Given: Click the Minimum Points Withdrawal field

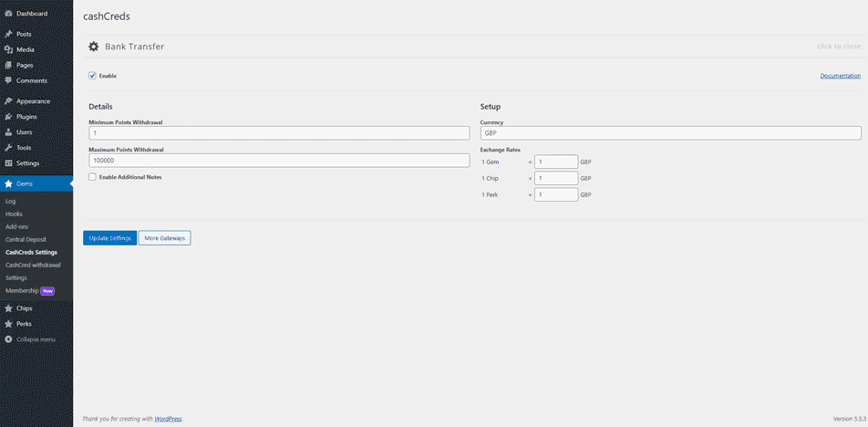Looking at the screenshot, I should pos(279,133).
